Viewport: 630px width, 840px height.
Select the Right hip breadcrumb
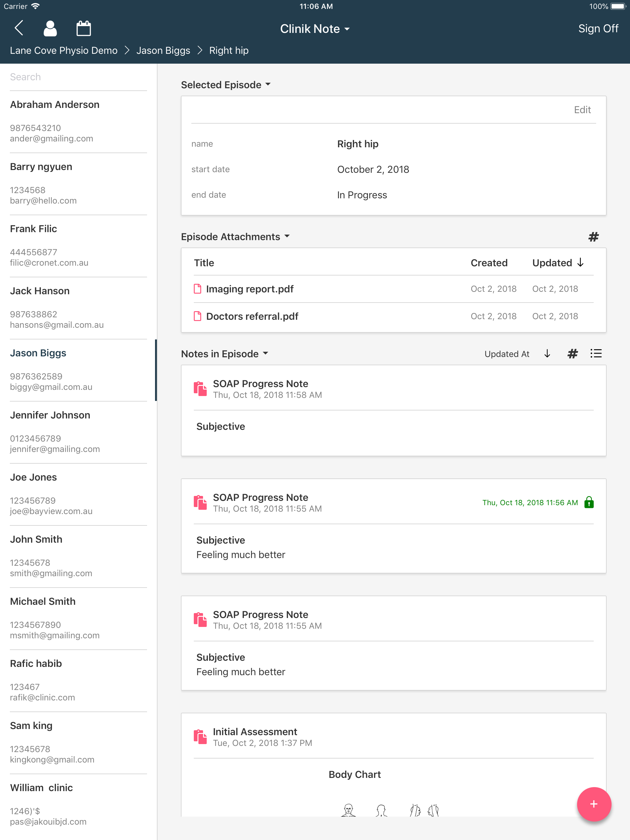[229, 50]
